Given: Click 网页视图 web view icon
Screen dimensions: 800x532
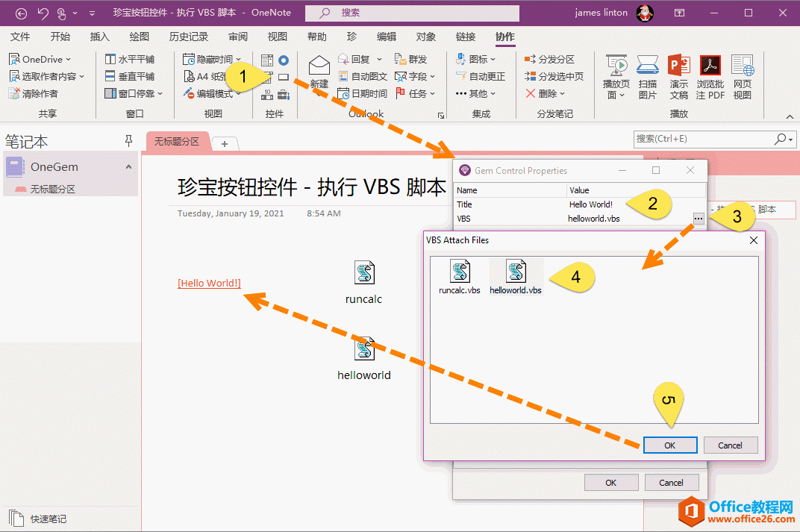Looking at the screenshot, I should click(743, 78).
